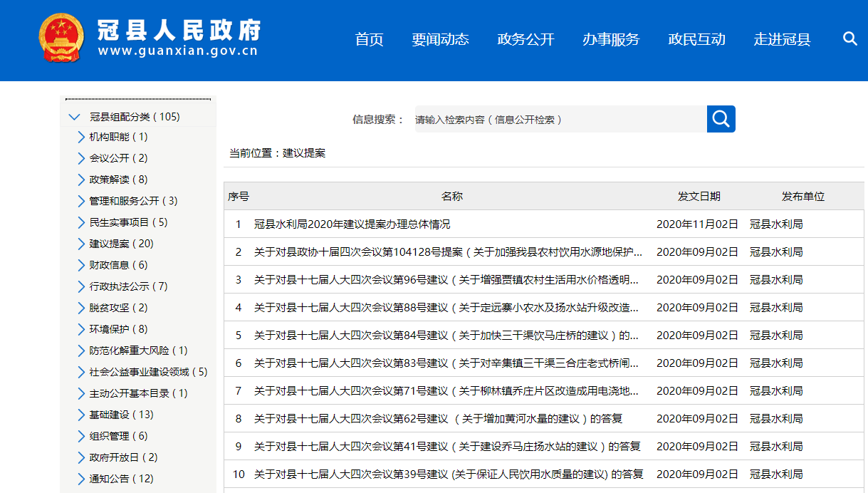Open the reply about 增加黄河水量 suggestion
The image size is (868, 493).
coord(438,419)
